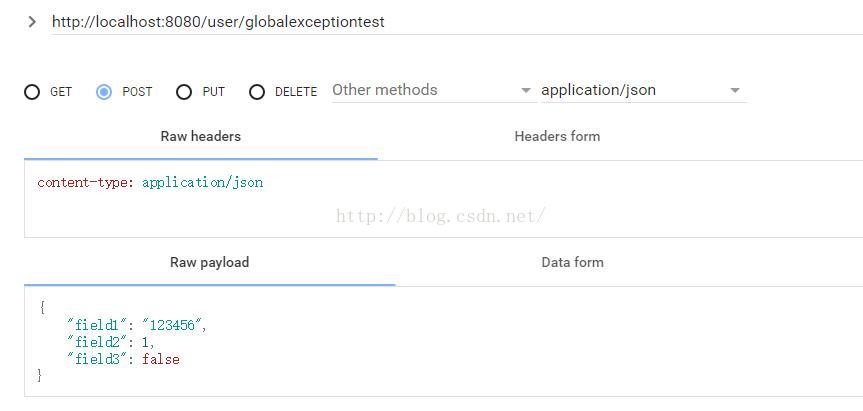Click the Other methods dropdown arrow
This screenshot has height=411, width=863.
[x=526, y=91]
